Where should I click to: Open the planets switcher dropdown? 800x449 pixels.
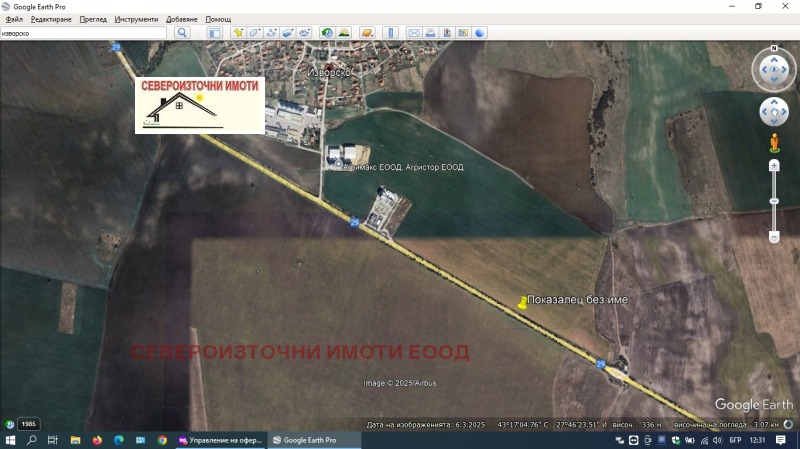tap(367, 33)
